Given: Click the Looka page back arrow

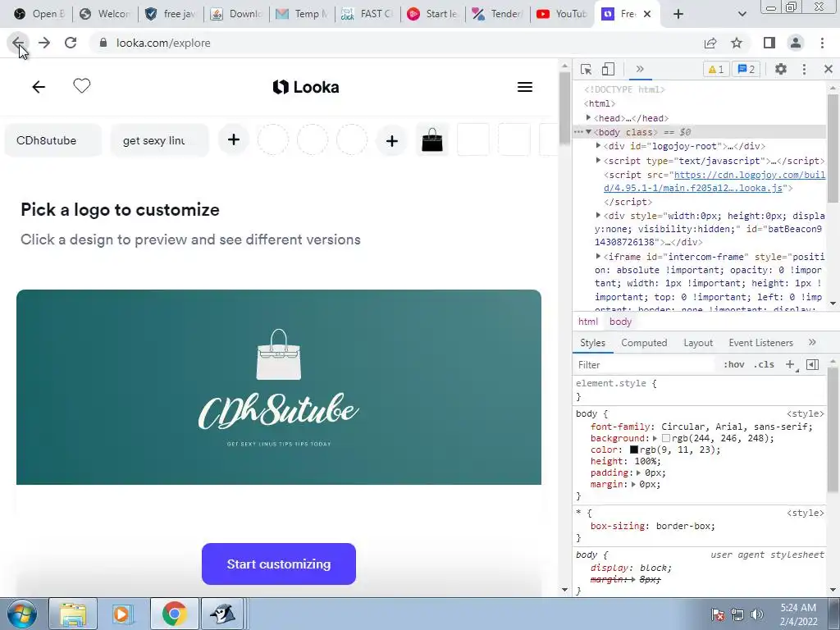Looking at the screenshot, I should [39, 87].
